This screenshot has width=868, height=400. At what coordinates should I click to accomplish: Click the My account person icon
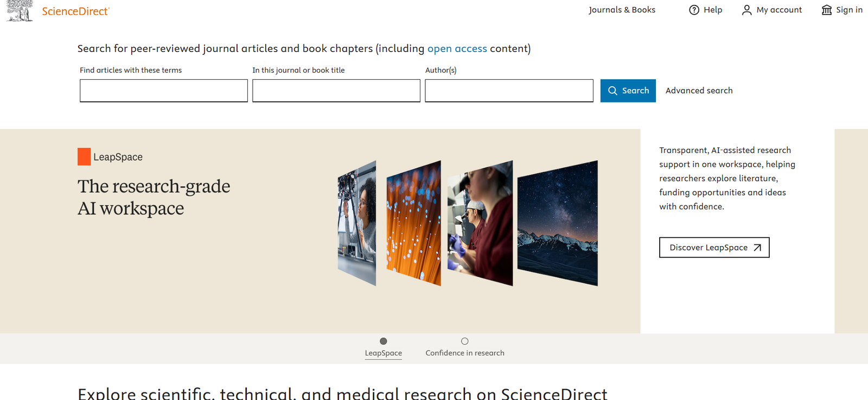coord(746,10)
